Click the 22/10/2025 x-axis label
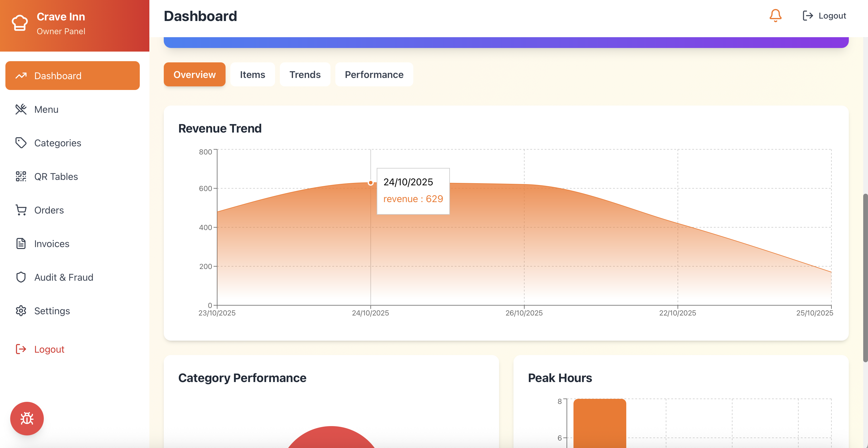This screenshot has width=868, height=448. tap(678, 313)
